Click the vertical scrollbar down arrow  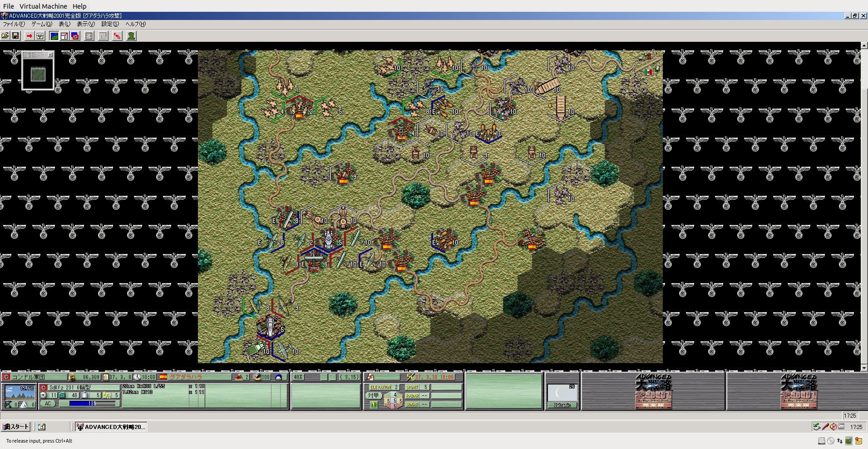click(x=864, y=368)
